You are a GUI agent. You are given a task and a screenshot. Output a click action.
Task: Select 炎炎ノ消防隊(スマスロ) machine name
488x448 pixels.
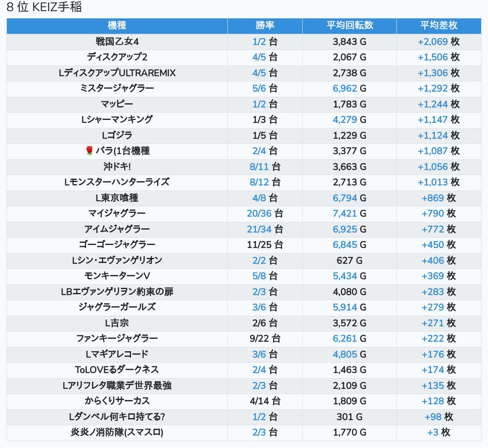point(117,433)
